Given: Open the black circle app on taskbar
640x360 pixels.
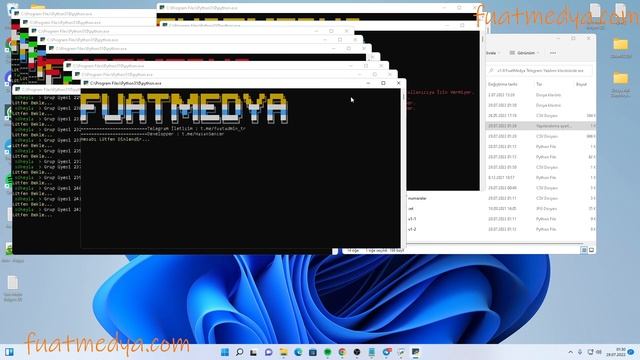Looking at the screenshot, I should point(357,352).
